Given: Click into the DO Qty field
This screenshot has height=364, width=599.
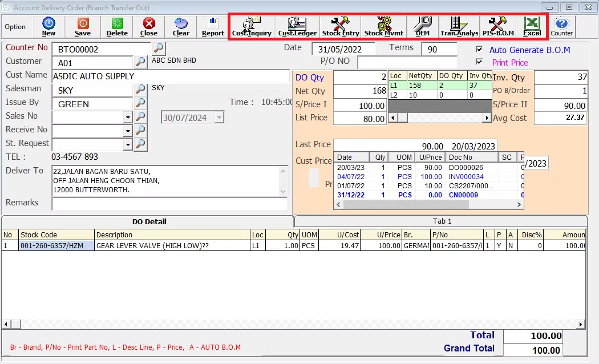Looking at the screenshot, I should click(360, 78).
